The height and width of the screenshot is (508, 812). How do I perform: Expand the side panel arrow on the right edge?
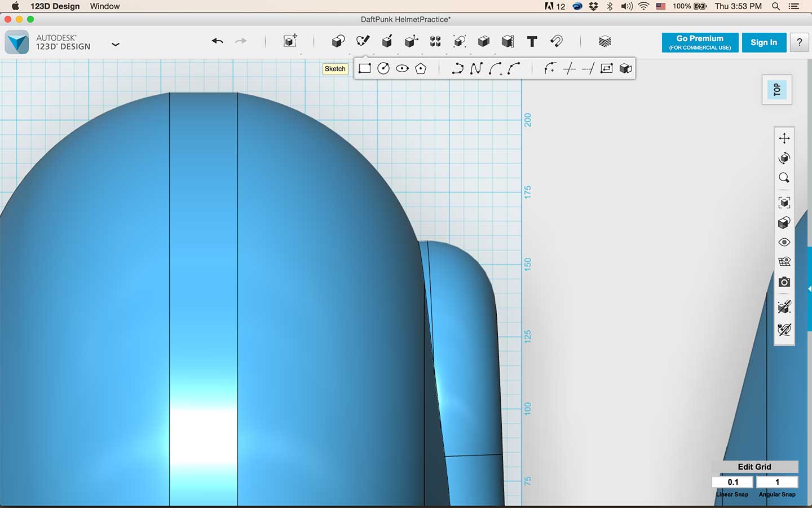click(810, 288)
